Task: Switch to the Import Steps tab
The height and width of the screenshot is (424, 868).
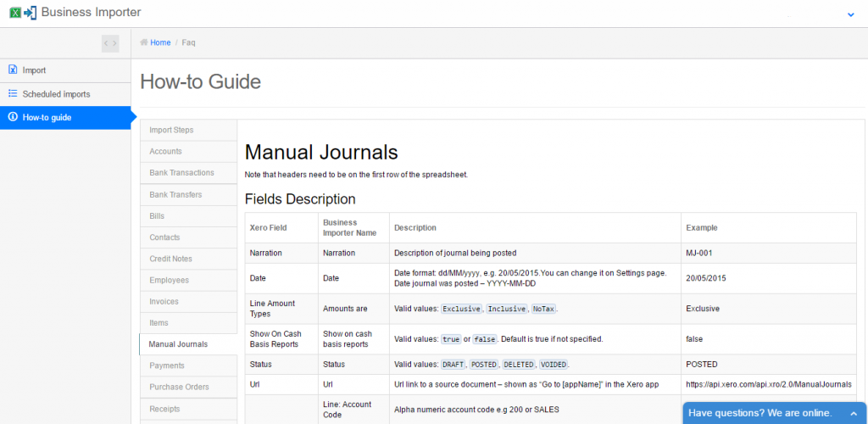Action: [x=188, y=130]
